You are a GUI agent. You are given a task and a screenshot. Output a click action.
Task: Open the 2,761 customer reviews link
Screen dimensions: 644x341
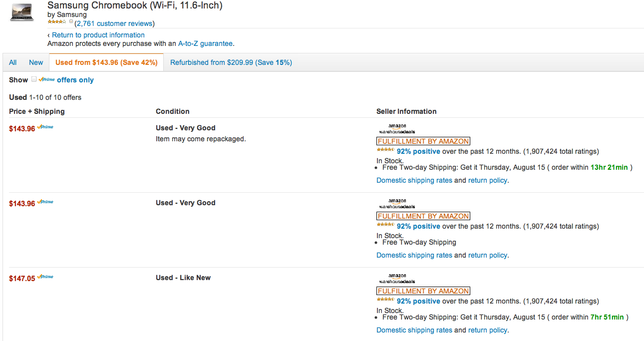pos(115,23)
